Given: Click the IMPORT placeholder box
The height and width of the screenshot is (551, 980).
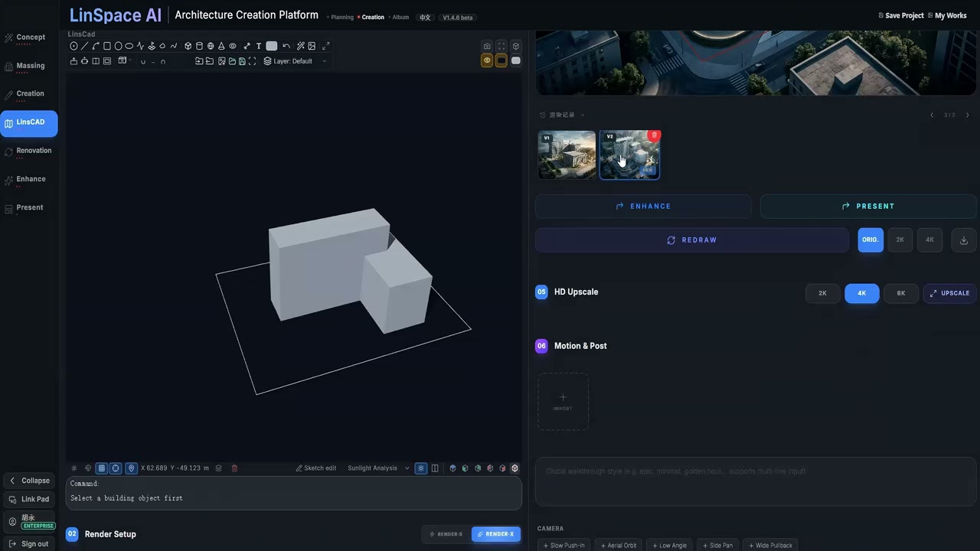Looking at the screenshot, I should [x=563, y=402].
